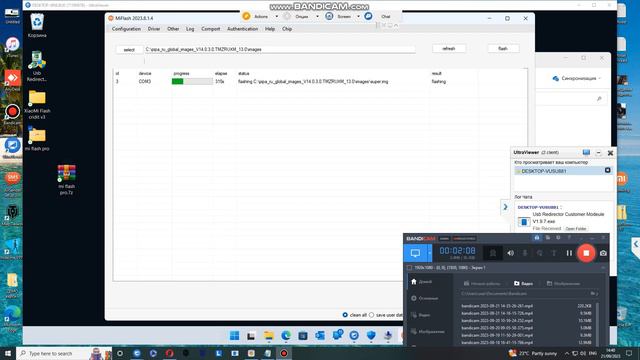640x360 pixels.
Task: Open Bandicam Home sidebar section
Action: [422, 282]
